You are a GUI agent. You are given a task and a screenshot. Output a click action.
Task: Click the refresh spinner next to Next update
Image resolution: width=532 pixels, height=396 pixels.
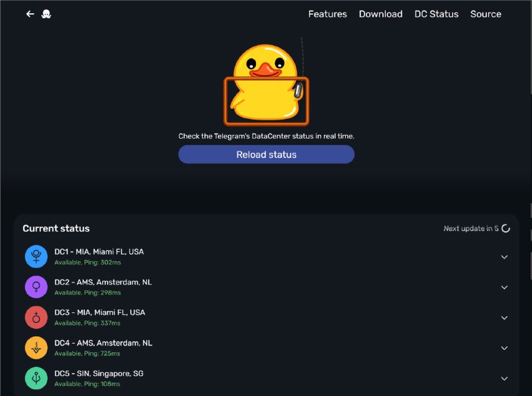505,229
